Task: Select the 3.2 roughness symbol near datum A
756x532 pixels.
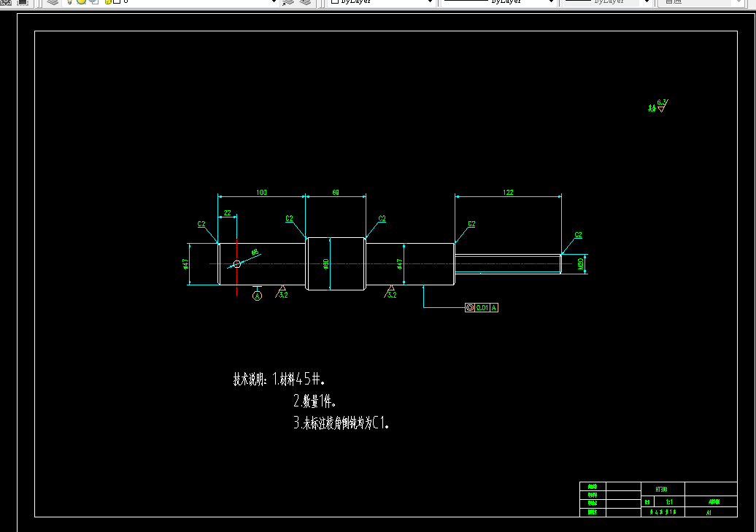Action: (282, 292)
